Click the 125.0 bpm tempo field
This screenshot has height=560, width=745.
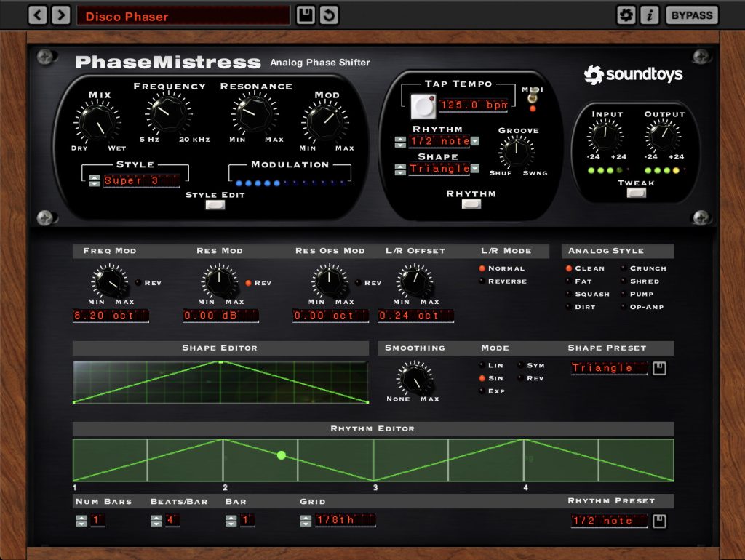(473, 105)
